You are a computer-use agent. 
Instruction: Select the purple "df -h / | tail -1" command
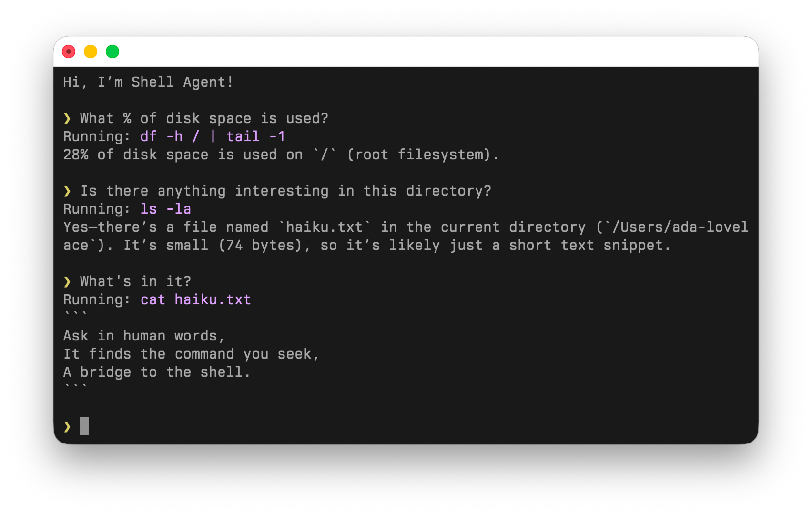212,136
